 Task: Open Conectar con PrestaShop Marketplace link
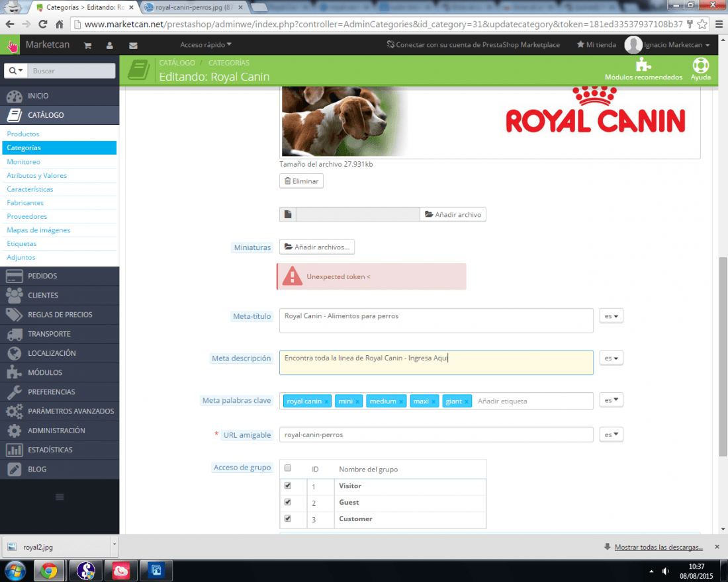(x=473, y=44)
